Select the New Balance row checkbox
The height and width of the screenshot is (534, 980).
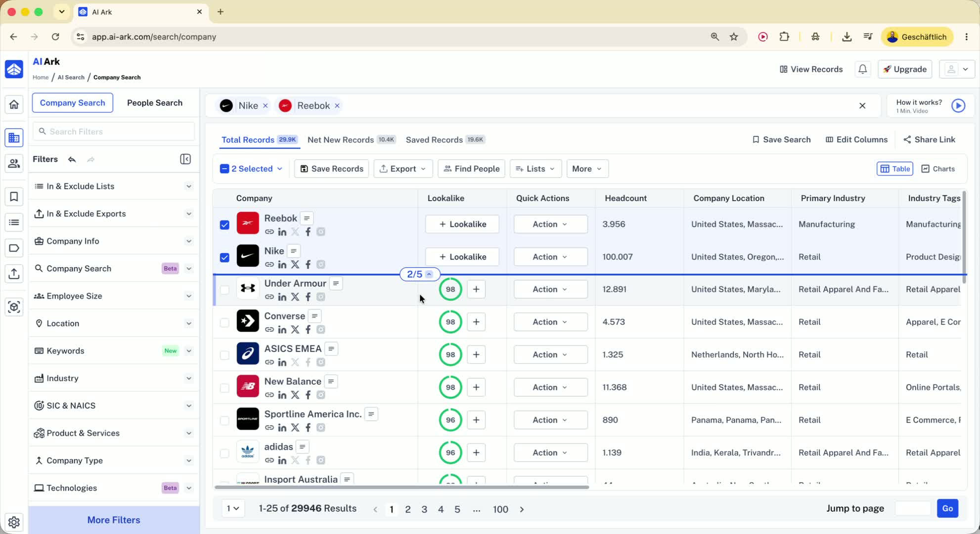coord(224,388)
